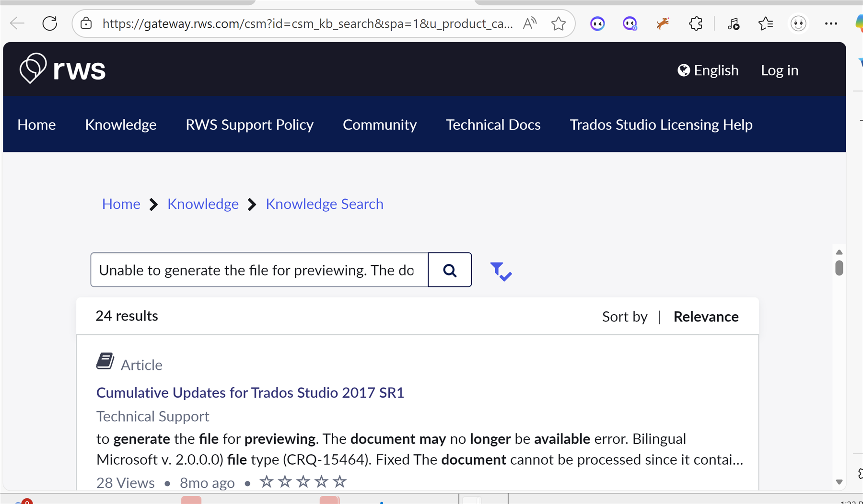The image size is (863, 504).
Task: Click the globe icon next to English
Action: 683,70
